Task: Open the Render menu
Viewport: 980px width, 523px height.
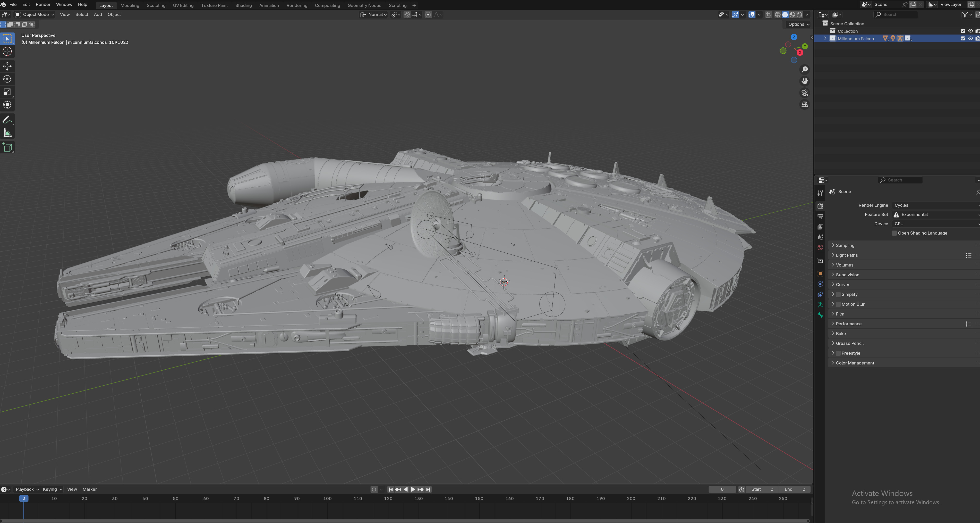Action: pyautogui.click(x=43, y=5)
